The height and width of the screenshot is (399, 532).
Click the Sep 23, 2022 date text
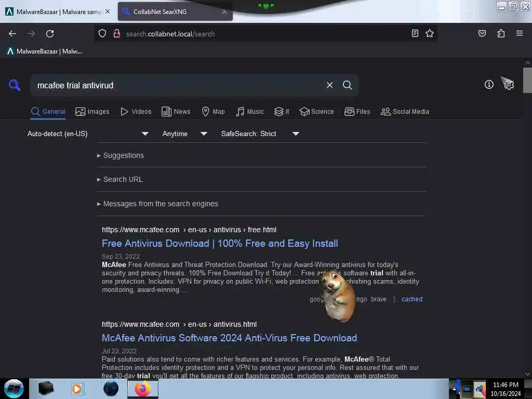click(x=121, y=257)
